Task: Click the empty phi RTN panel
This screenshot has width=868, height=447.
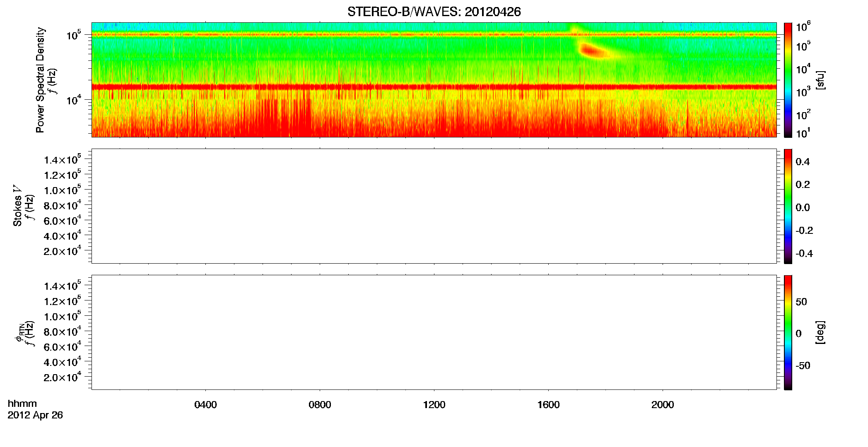Action: (434, 332)
